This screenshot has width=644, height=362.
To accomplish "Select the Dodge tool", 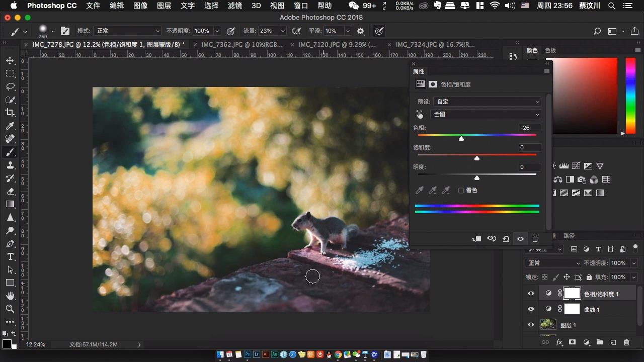I will 10,230.
